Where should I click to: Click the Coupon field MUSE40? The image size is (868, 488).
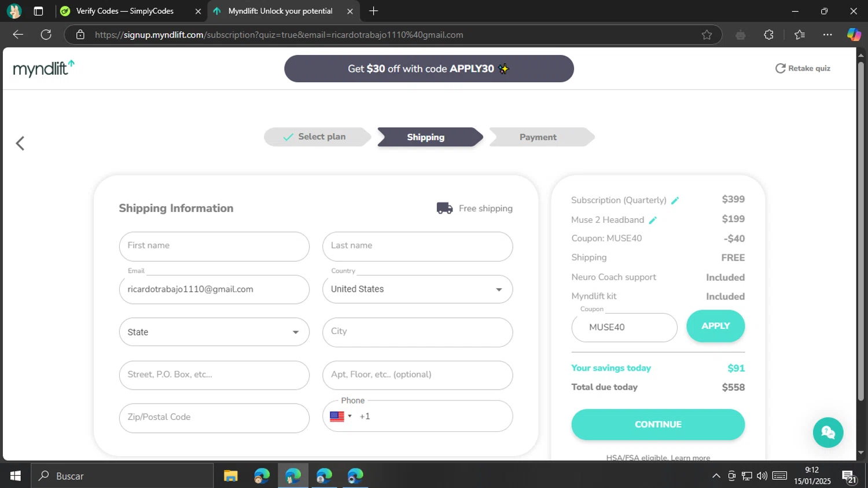[x=624, y=328]
